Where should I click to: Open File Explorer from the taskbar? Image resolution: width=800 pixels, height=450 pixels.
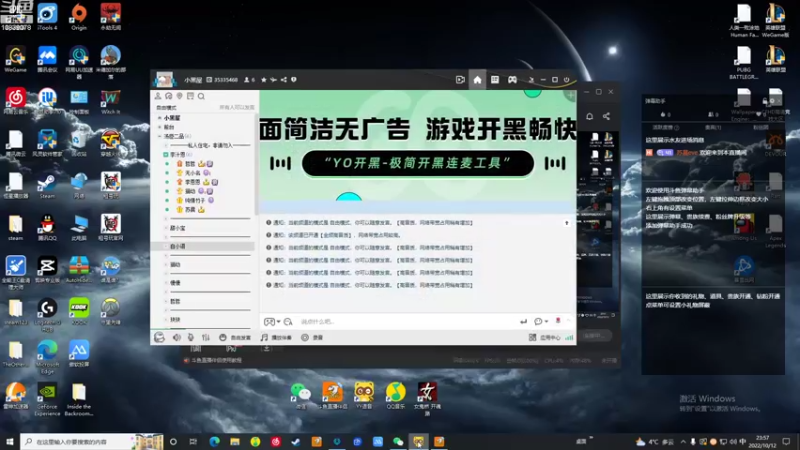(x=235, y=441)
